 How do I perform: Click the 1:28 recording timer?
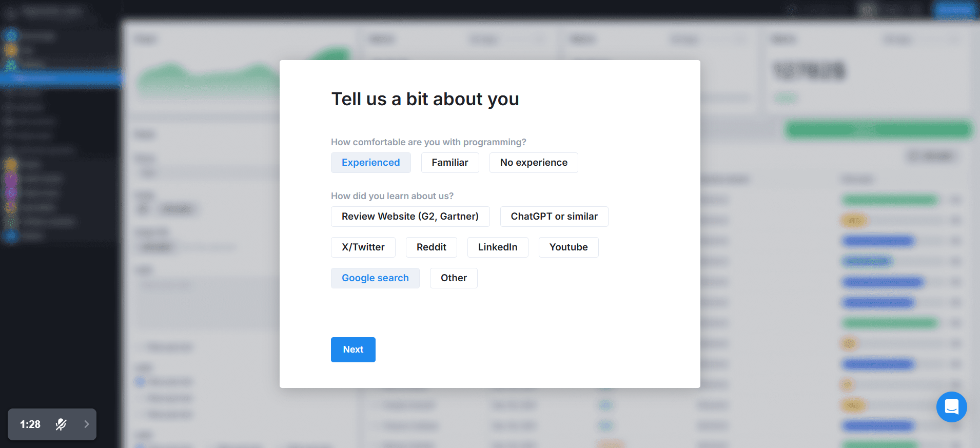30,424
